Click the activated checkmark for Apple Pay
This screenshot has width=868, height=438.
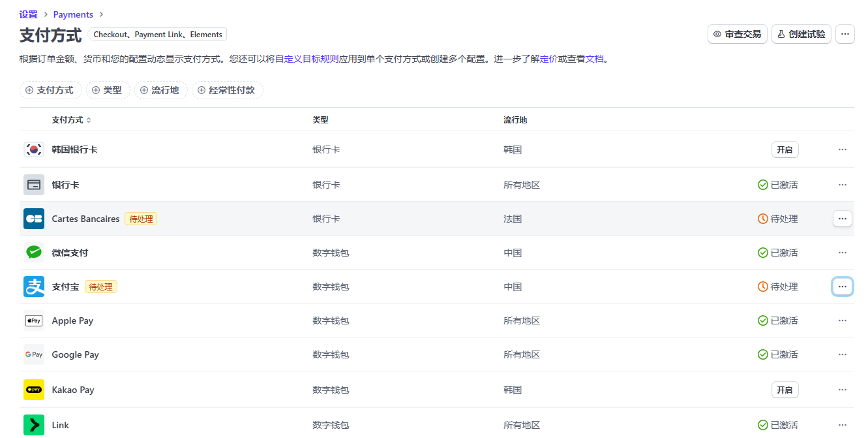click(x=763, y=321)
